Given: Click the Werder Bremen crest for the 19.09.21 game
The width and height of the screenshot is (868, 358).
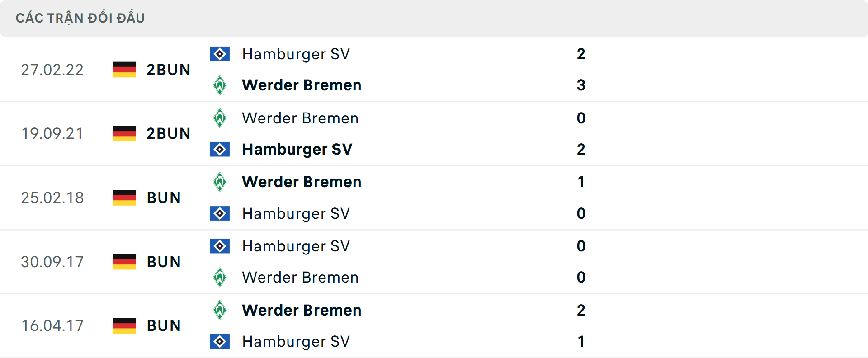Looking at the screenshot, I should point(220,118).
